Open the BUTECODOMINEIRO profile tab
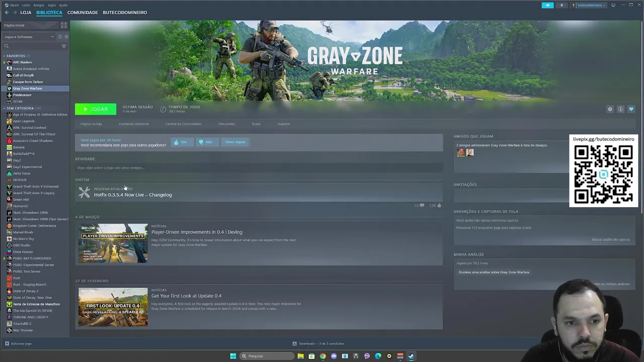The height and width of the screenshot is (362, 644). 125,13
